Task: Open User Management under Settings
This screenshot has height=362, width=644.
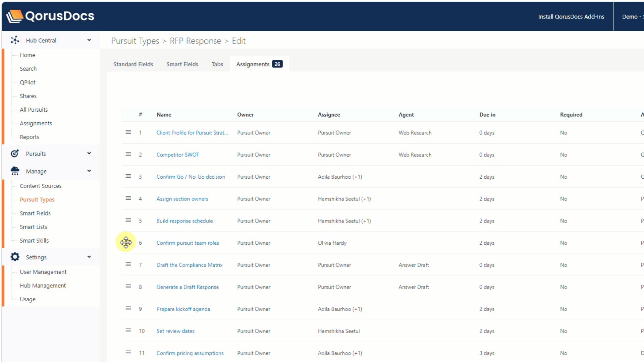Action: coord(43,272)
